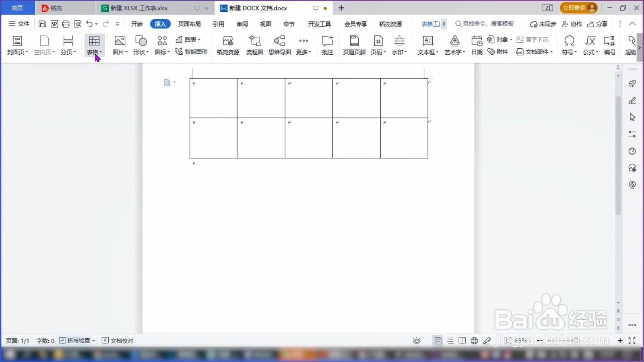644x362 pixels.
Task: Click the 分享 share button
Action: [597, 24]
